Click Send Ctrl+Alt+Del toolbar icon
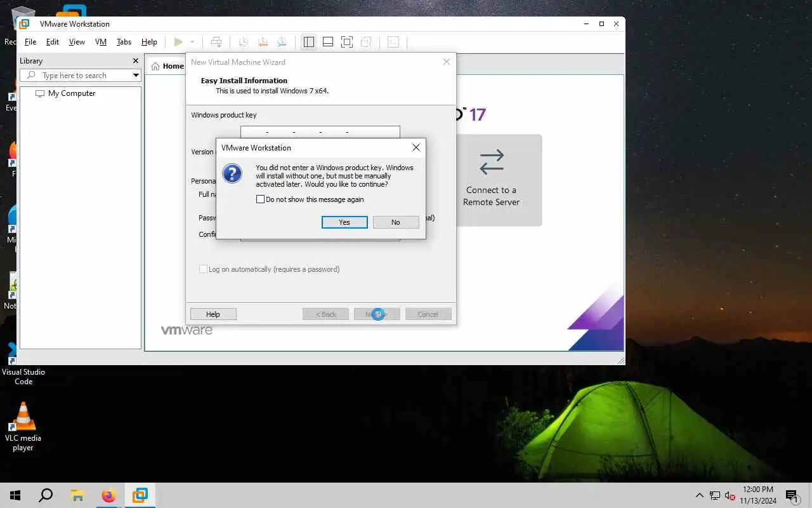This screenshot has height=508, width=812. pyautogui.click(x=216, y=42)
